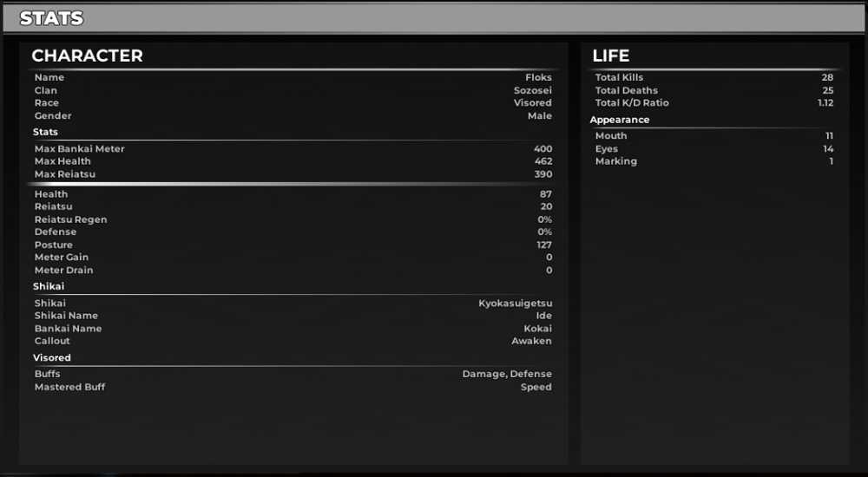The height and width of the screenshot is (477, 868).
Task: Click the Meter Gain label
Action: pos(62,258)
